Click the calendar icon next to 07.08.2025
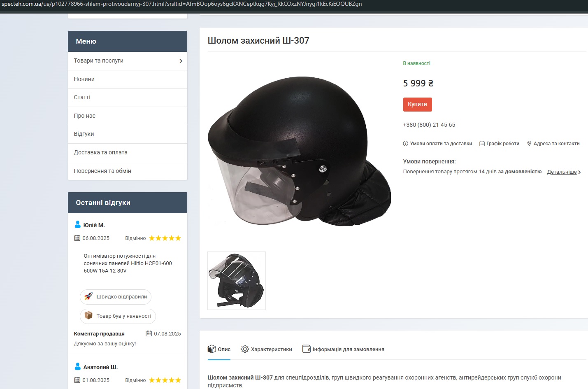Screen dimensions: 588x389 [x=149, y=333]
